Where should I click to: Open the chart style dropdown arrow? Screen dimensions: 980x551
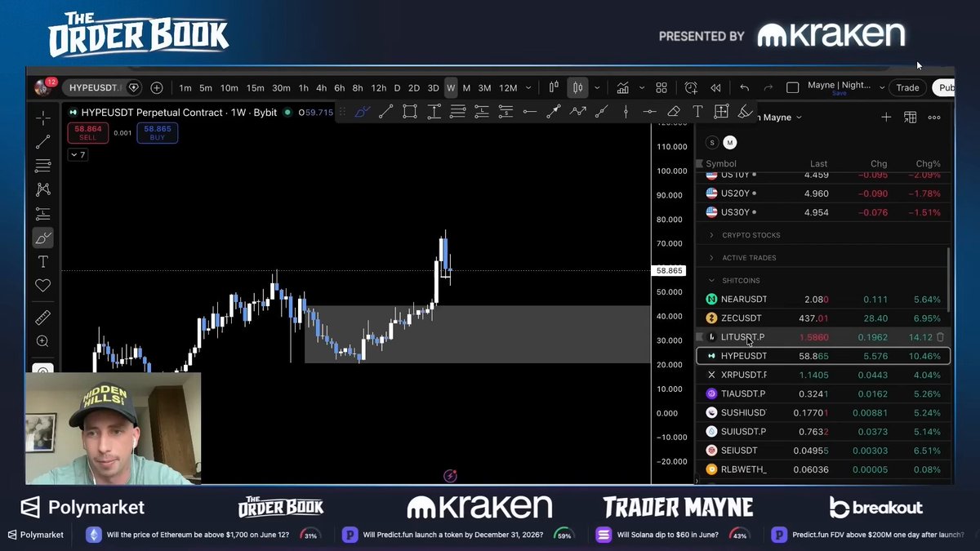pyautogui.click(x=597, y=87)
